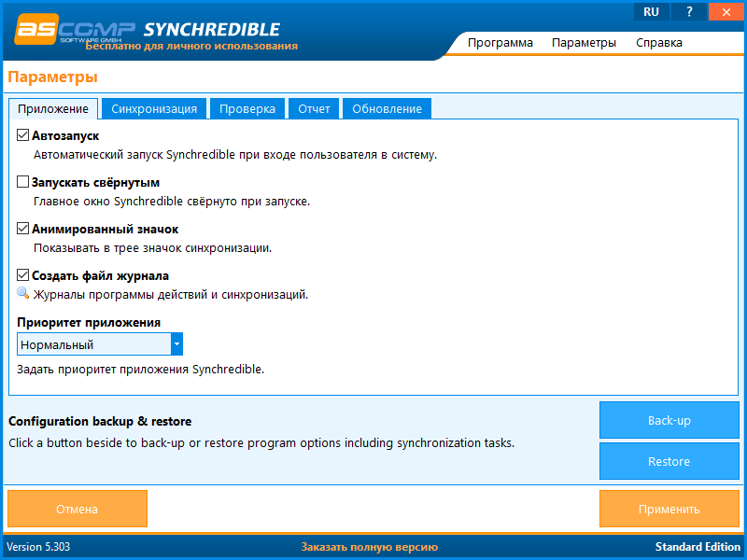Click the Отмена button
Screen dimensions: 747x560
point(78,509)
